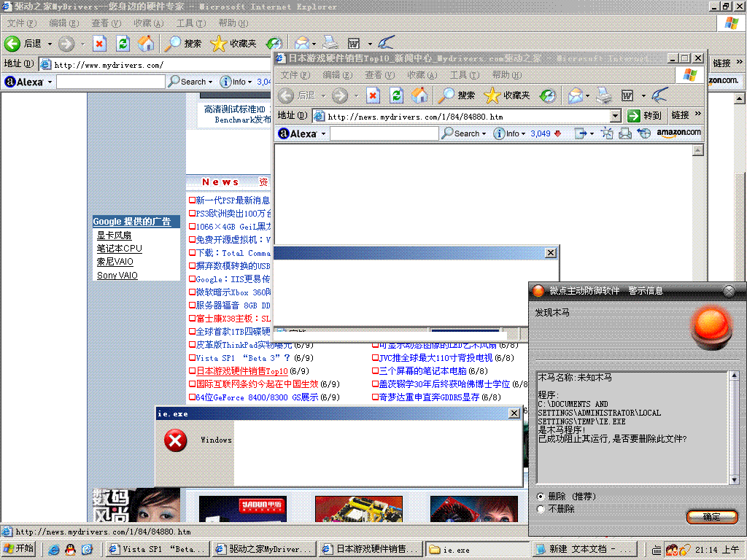747x560 pixels.
Task: Open link 笔记本CPU in Google ads
Action: (x=119, y=248)
